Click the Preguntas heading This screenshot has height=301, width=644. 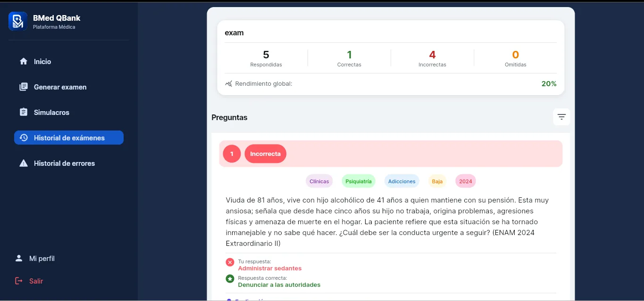pyautogui.click(x=229, y=117)
